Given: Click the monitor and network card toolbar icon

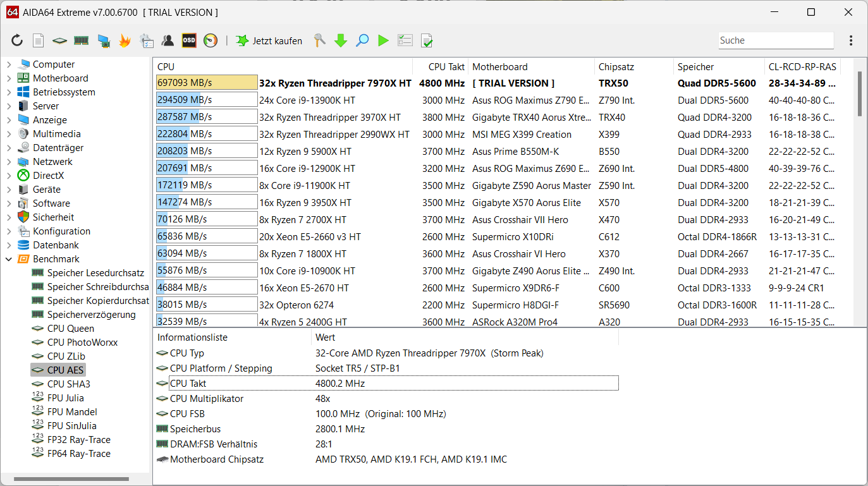Looking at the screenshot, I should tap(103, 40).
